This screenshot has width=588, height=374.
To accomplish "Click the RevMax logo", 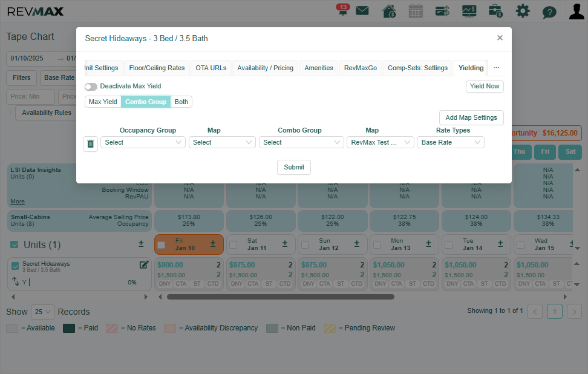I will (35, 11).
